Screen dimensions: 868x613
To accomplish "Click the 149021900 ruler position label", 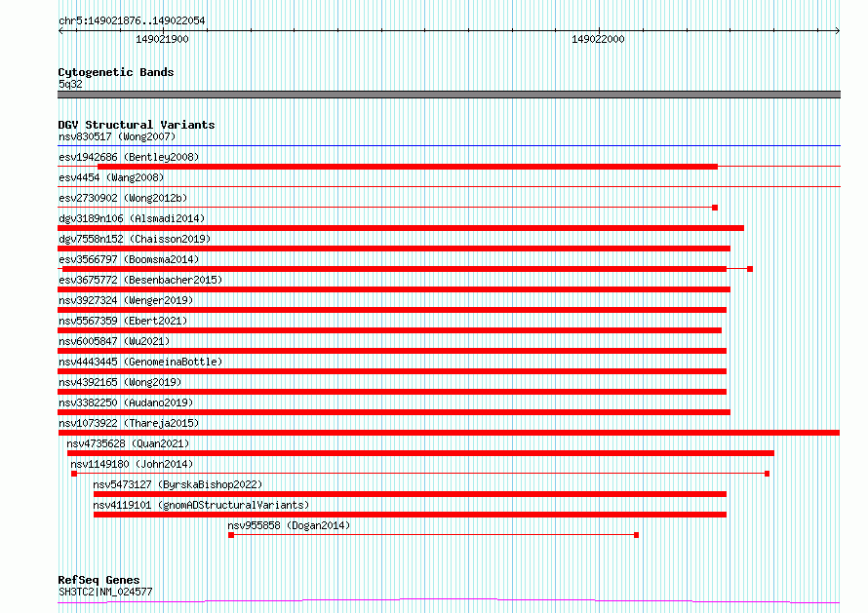I will coord(162,39).
